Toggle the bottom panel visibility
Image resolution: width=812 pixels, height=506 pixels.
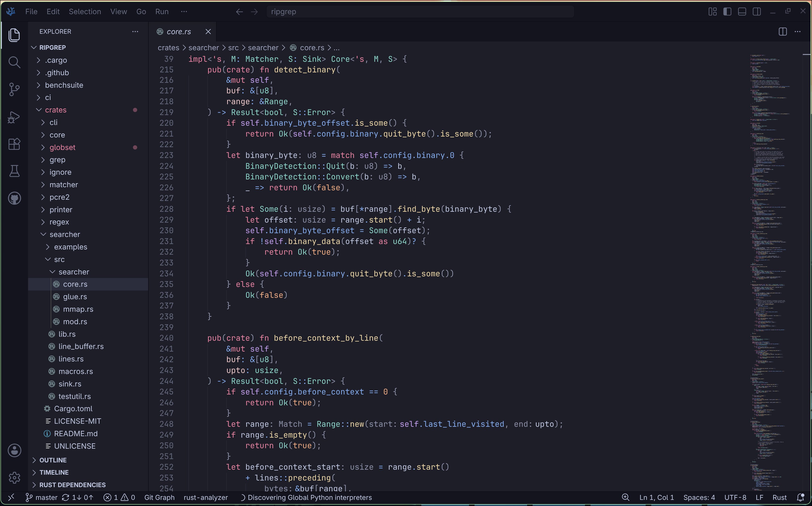[742, 12]
